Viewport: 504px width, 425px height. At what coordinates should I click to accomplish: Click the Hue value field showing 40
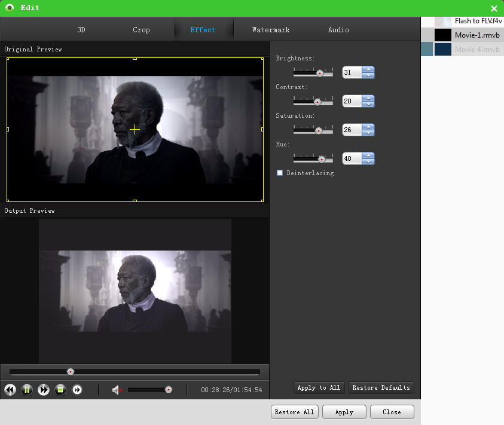[x=352, y=158]
